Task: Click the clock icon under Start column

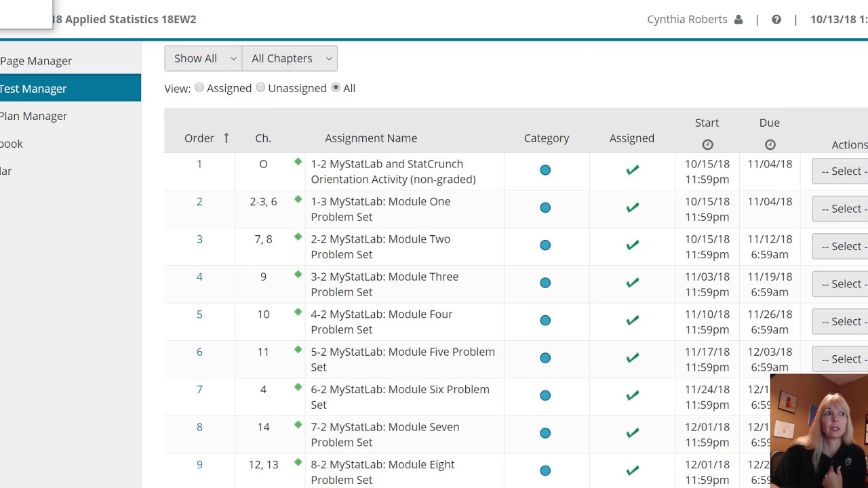Action: (707, 144)
